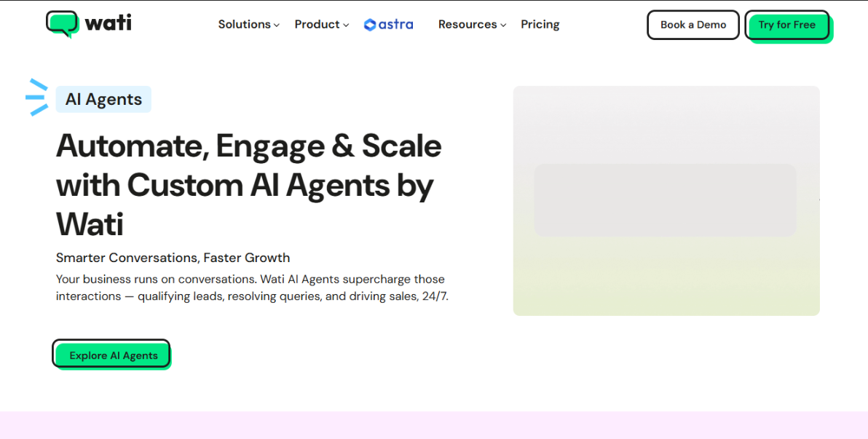The image size is (868, 439).
Task: Select Astra in the top navigation bar
Action: 387,24
